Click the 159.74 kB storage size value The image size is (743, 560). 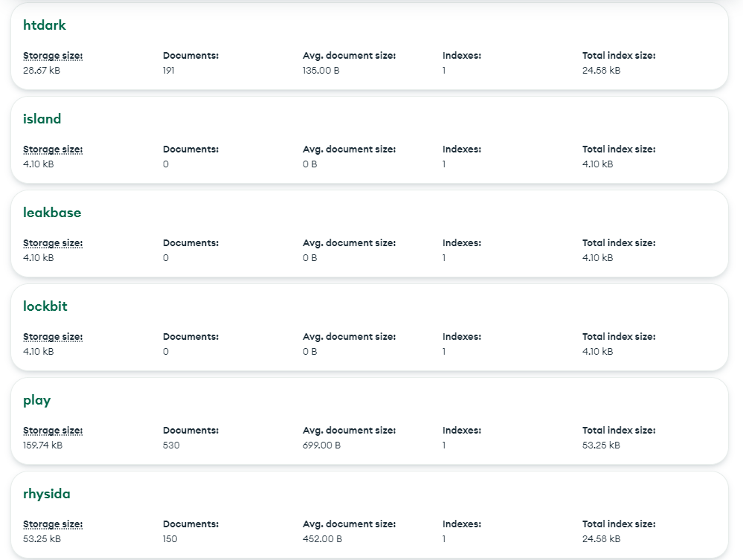coord(42,445)
